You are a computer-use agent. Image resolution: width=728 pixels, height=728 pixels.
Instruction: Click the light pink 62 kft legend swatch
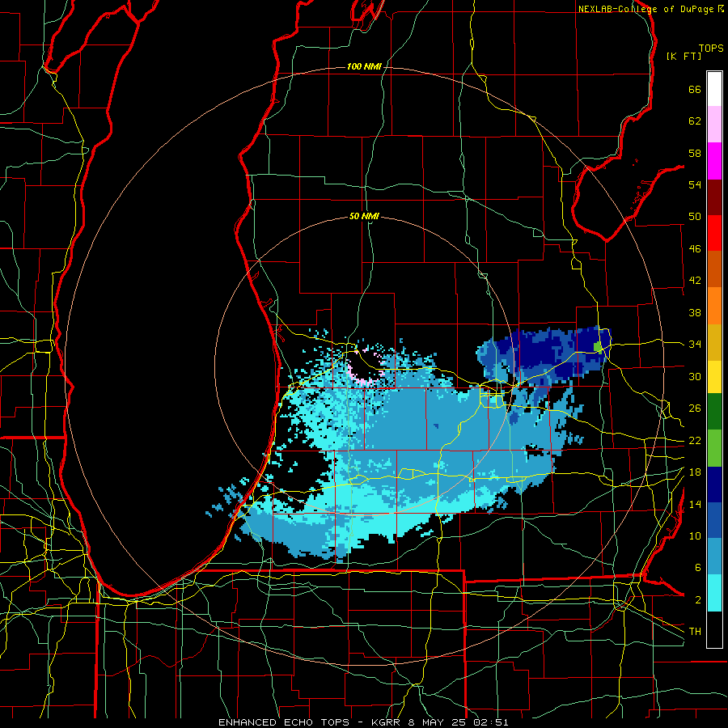pos(714,125)
